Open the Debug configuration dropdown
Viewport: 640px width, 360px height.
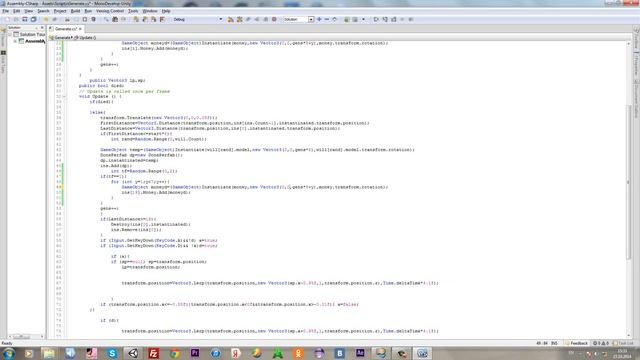(x=198, y=19)
